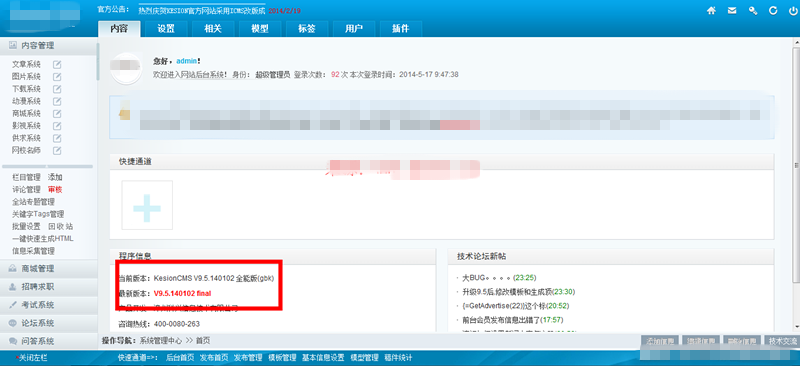This screenshot has height=366, width=800.
Task: Select the key password icon
Action: point(753,10)
